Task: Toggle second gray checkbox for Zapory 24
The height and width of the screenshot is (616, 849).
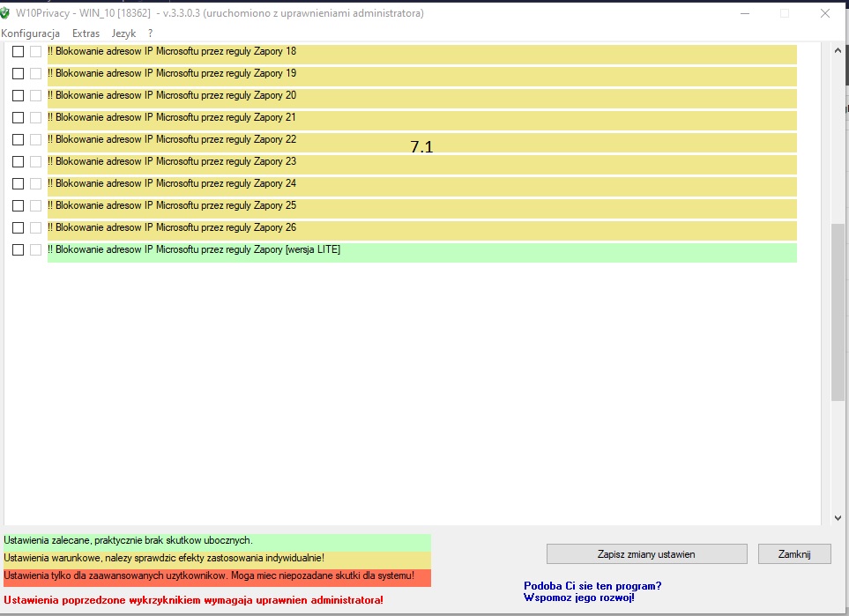Action: 36,184
